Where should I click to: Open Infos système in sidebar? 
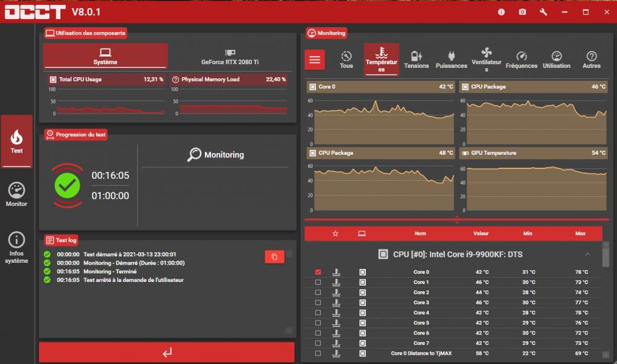(17, 247)
